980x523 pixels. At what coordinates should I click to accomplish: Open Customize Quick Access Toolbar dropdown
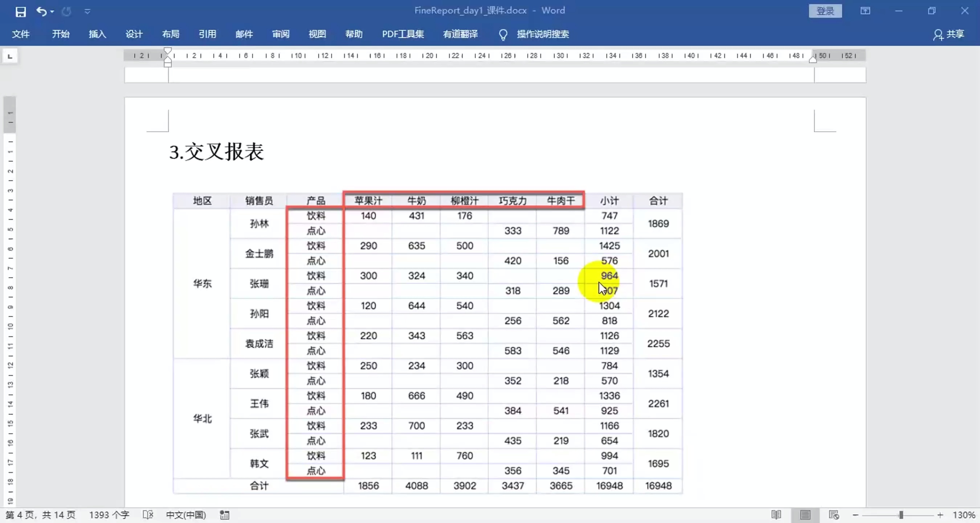click(x=87, y=11)
